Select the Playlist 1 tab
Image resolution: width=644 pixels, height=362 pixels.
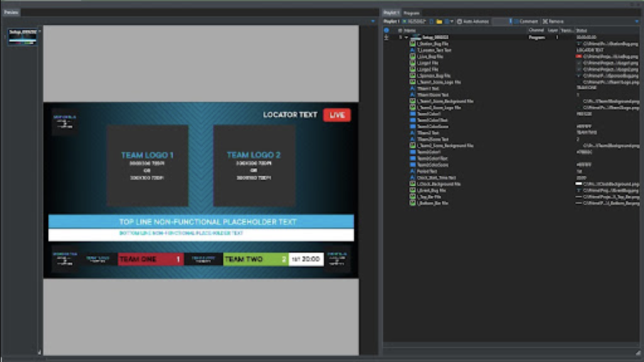coord(390,13)
